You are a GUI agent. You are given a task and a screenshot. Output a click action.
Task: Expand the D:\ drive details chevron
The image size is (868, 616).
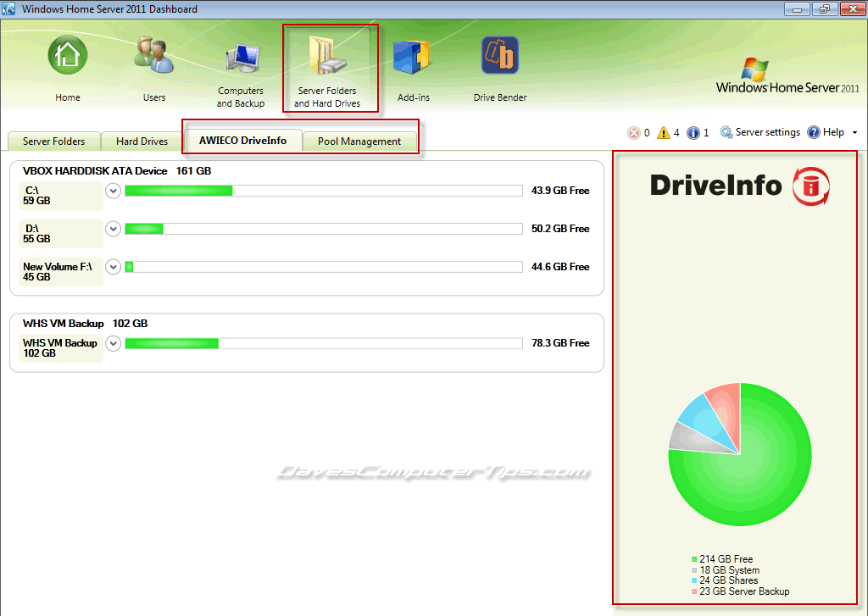pyautogui.click(x=113, y=229)
